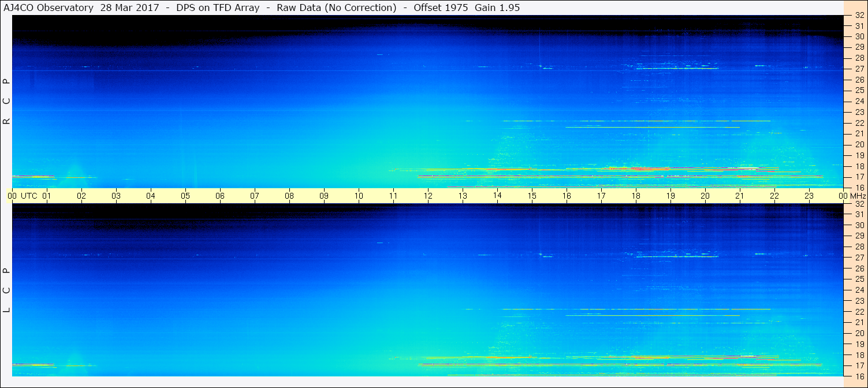The height and width of the screenshot is (388, 868).
Task: Select the 08 hour marker
Action: pos(289,196)
